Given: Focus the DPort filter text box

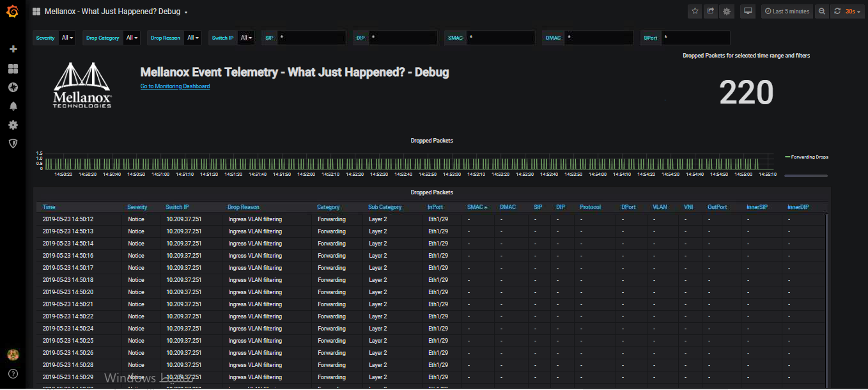Looking at the screenshot, I should (x=695, y=38).
